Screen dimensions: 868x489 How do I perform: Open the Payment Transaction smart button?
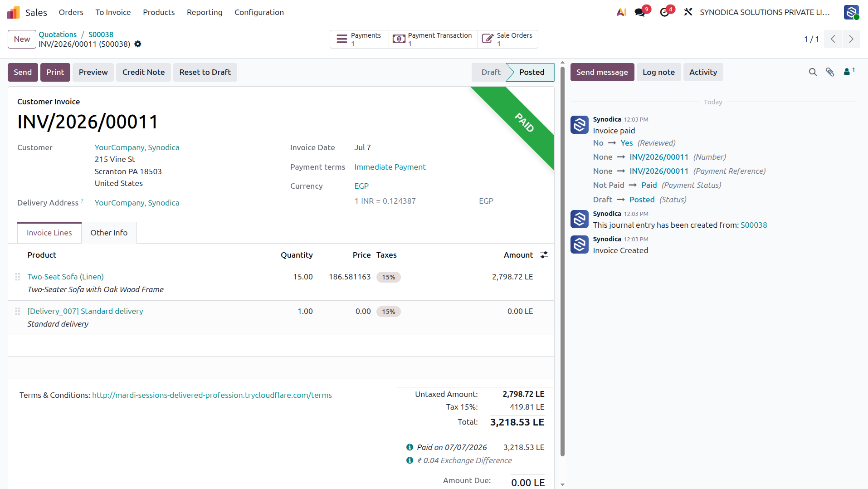[x=433, y=39]
